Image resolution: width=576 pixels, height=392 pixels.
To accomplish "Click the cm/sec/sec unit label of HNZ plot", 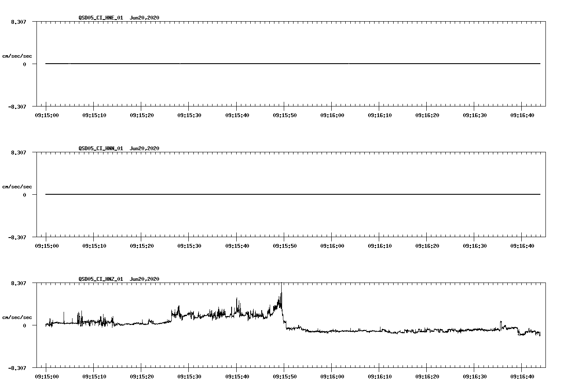I will pos(17,317).
